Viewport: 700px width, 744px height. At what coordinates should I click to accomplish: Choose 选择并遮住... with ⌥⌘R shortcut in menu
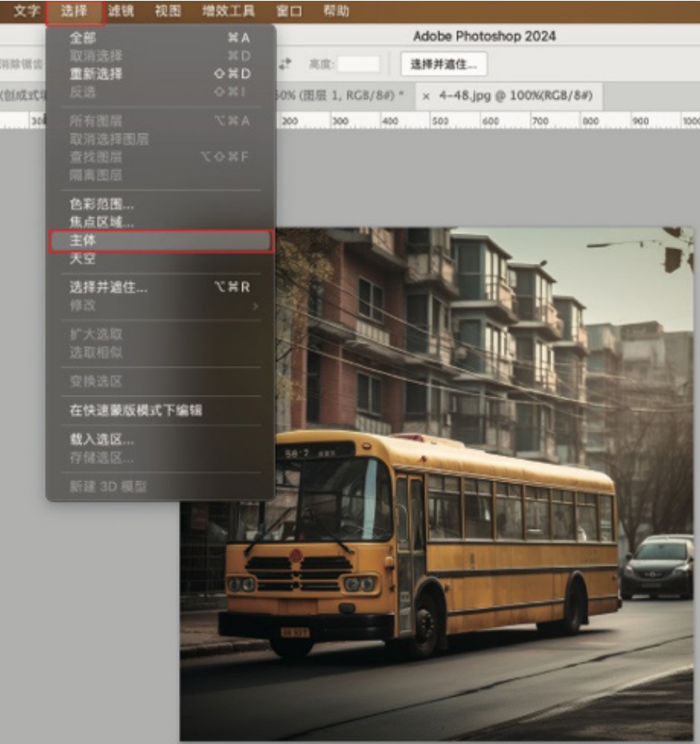click(x=108, y=287)
